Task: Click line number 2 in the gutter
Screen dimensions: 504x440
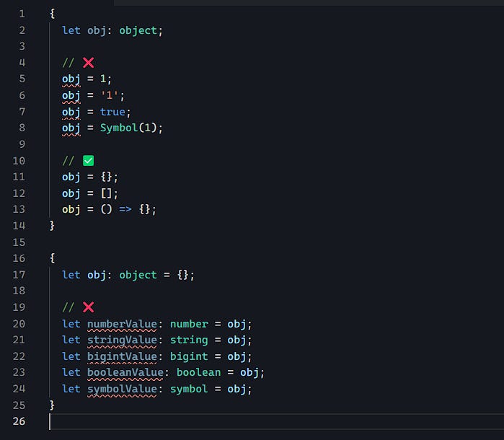Action: 22,30
